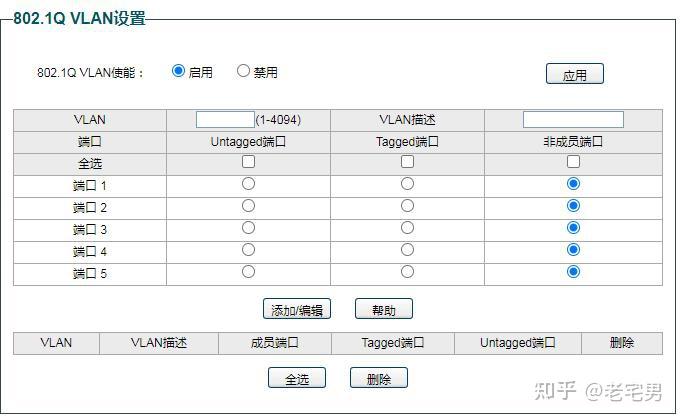Set 端口 4 as Untagged端口
680x419 pixels.
pyautogui.click(x=248, y=250)
